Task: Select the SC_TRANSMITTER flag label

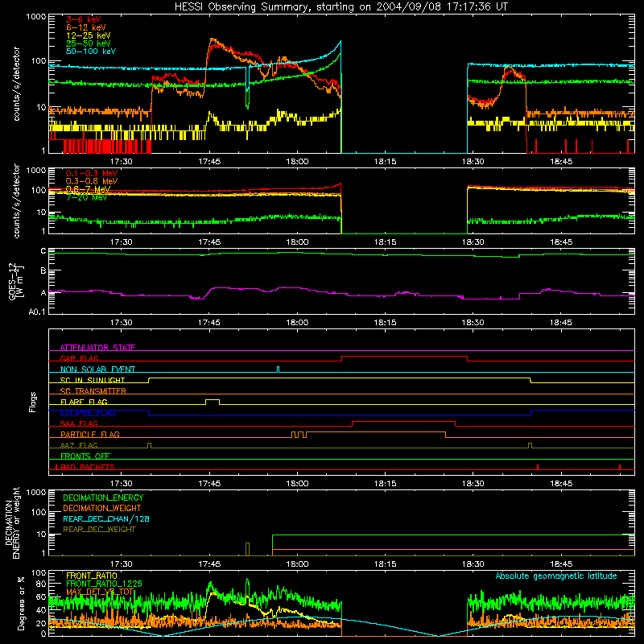Action: 93,390
